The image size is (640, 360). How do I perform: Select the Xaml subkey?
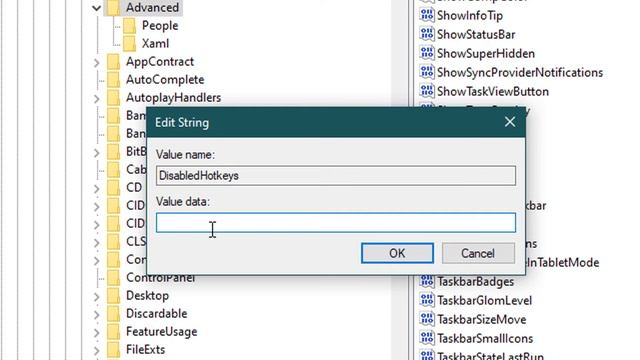click(155, 44)
